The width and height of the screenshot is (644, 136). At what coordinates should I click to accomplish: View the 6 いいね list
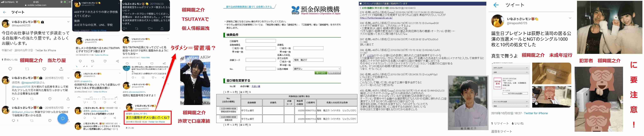point(518,123)
